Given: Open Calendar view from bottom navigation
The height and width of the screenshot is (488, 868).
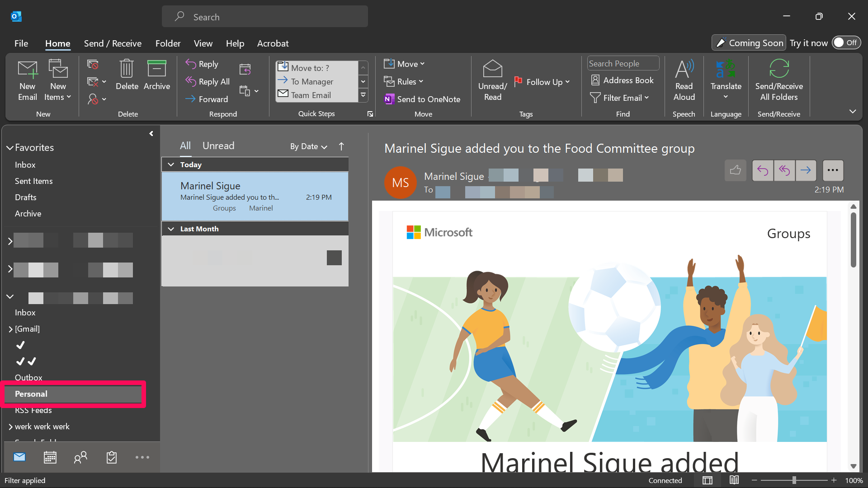Looking at the screenshot, I should [50, 457].
